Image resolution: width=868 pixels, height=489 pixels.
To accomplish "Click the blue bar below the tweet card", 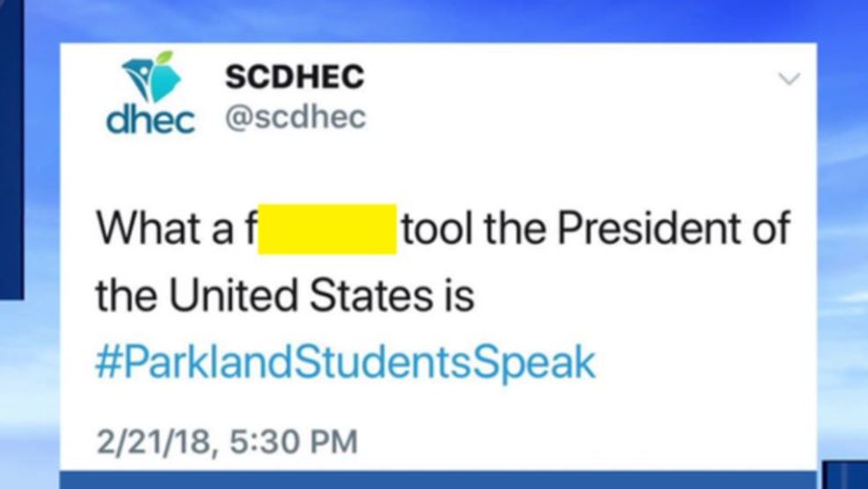I will pos(440,481).
